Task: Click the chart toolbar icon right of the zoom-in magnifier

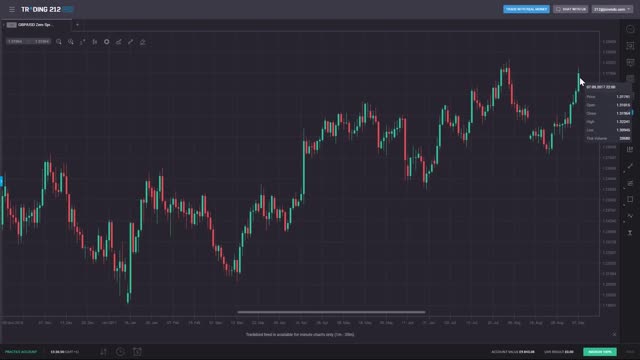Action: tap(82, 42)
